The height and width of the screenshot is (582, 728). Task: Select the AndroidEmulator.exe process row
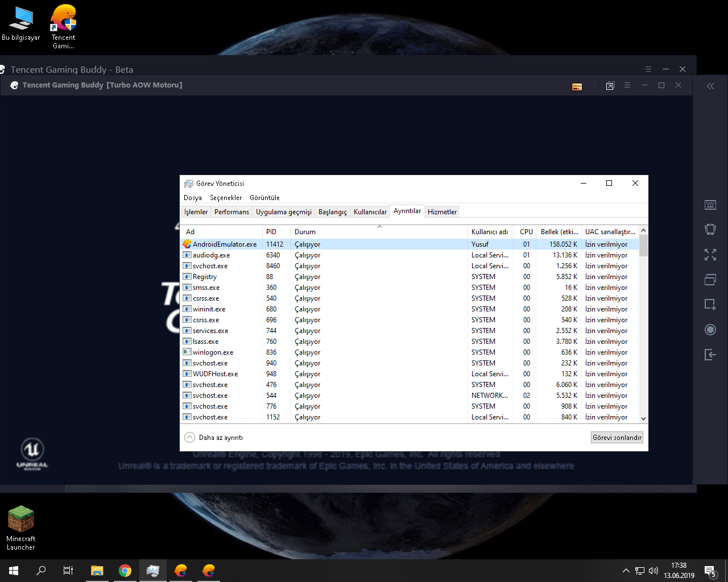410,244
